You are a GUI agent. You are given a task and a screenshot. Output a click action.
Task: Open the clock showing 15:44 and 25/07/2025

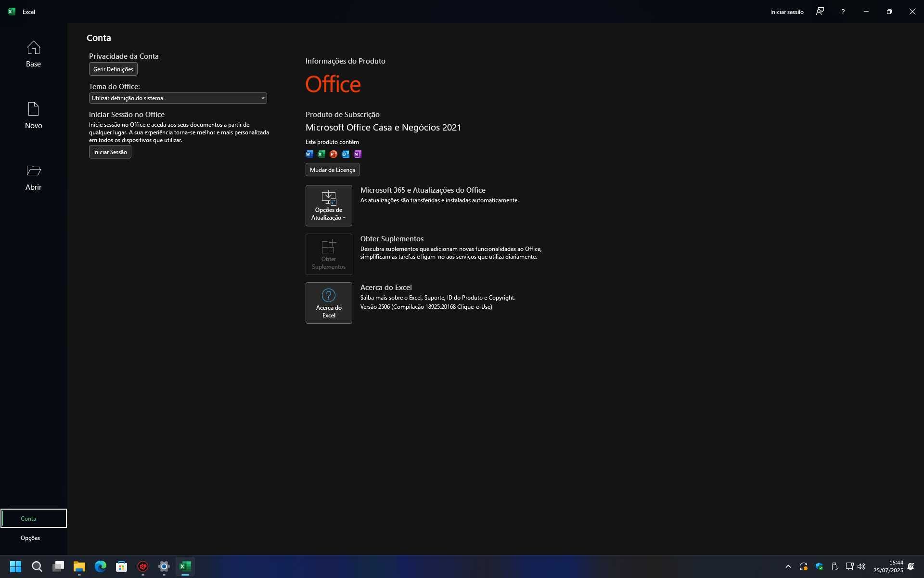click(x=888, y=566)
